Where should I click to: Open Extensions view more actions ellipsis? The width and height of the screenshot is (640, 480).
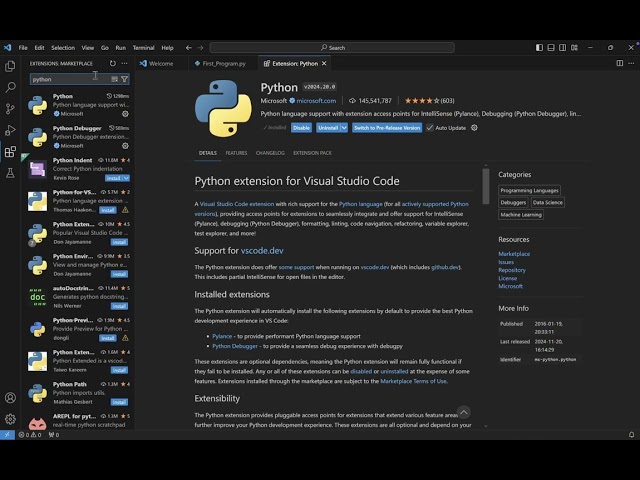tap(124, 63)
